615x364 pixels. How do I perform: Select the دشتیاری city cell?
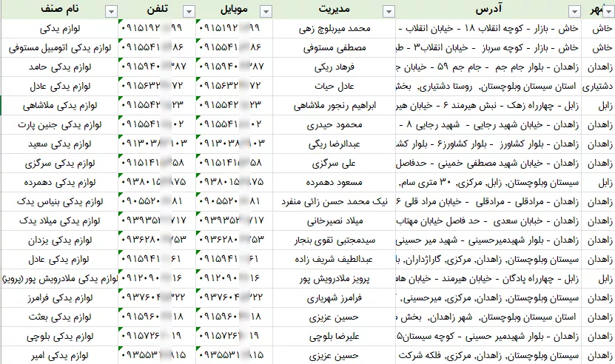599,87
